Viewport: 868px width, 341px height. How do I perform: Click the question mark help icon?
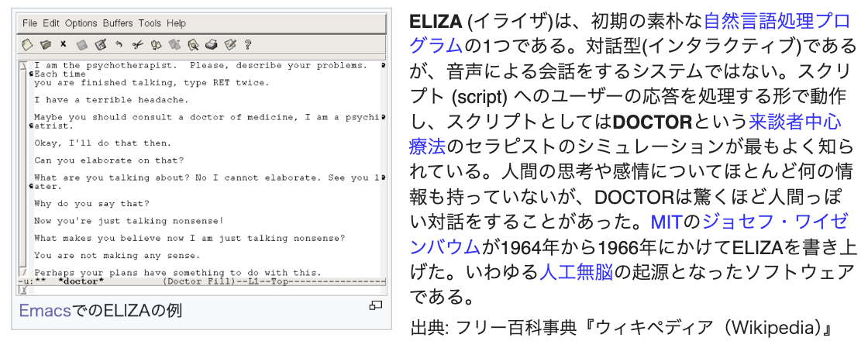click(x=247, y=44)
